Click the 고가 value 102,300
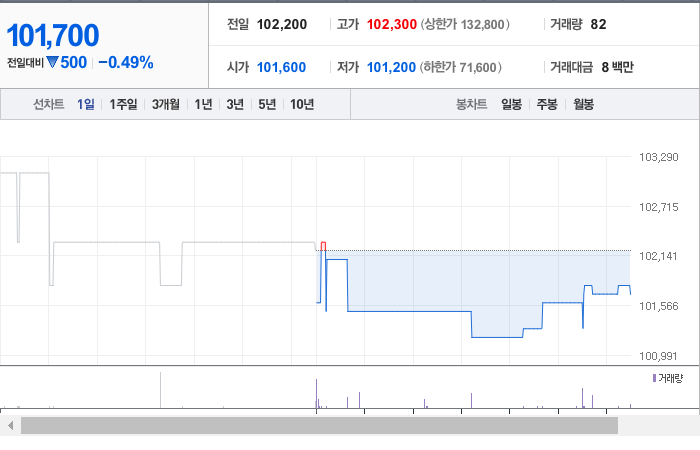 (x=392, y=24)
